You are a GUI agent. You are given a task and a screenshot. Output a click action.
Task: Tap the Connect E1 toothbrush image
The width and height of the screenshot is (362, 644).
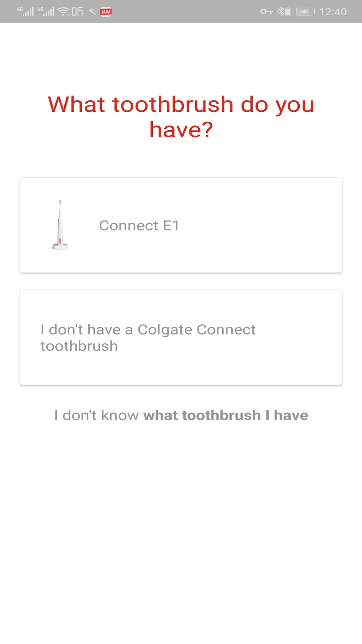[x=60, y=225]
